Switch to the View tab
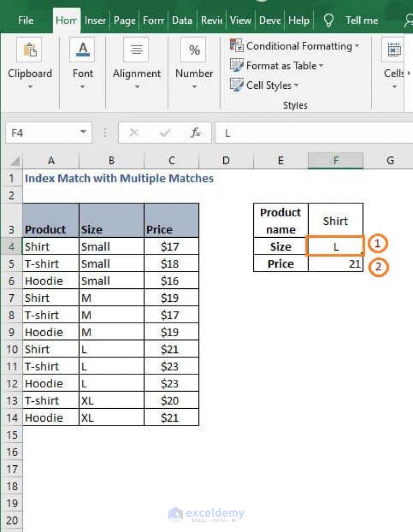This screenshot has height=532, width=413. point(240,20)
